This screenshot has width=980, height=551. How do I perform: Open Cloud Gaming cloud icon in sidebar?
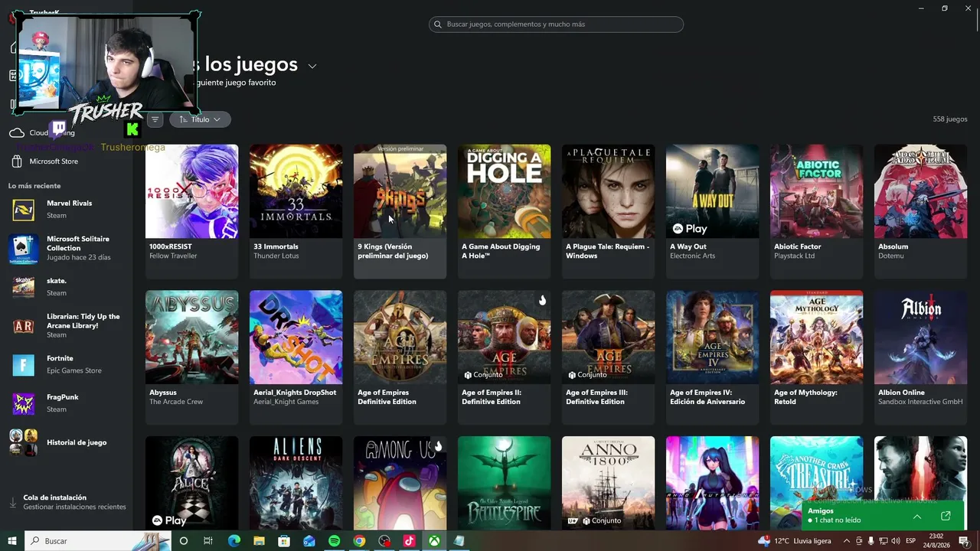coord(17,133)
